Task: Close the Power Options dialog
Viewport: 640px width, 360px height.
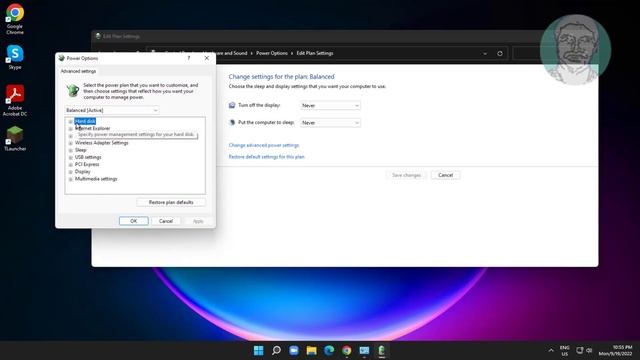Action: click(207, 58)
